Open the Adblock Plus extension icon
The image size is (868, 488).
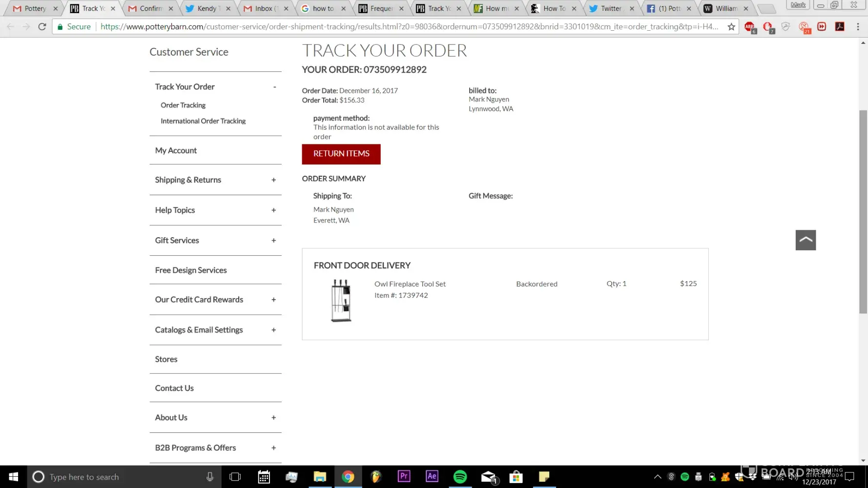pos(750,27)
